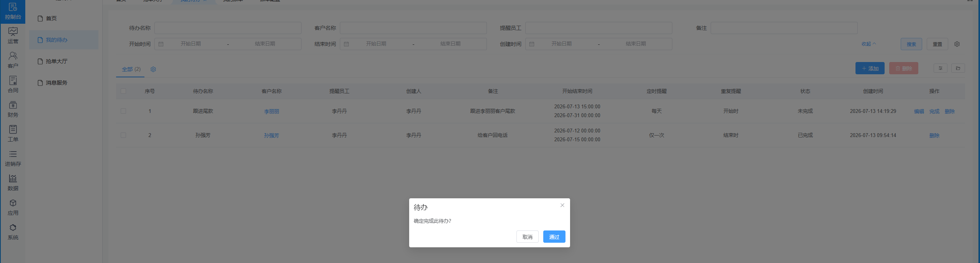Select 消息服务 in the side menu
980x263 pixels.
tap(64, 83)
